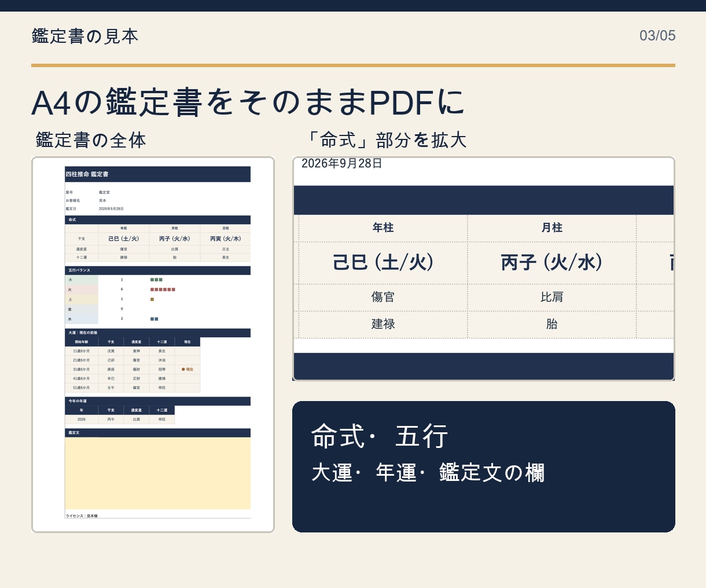Click the 31歳6か月 row in 大運 table

pyautogui.click(x=133, y=369)
